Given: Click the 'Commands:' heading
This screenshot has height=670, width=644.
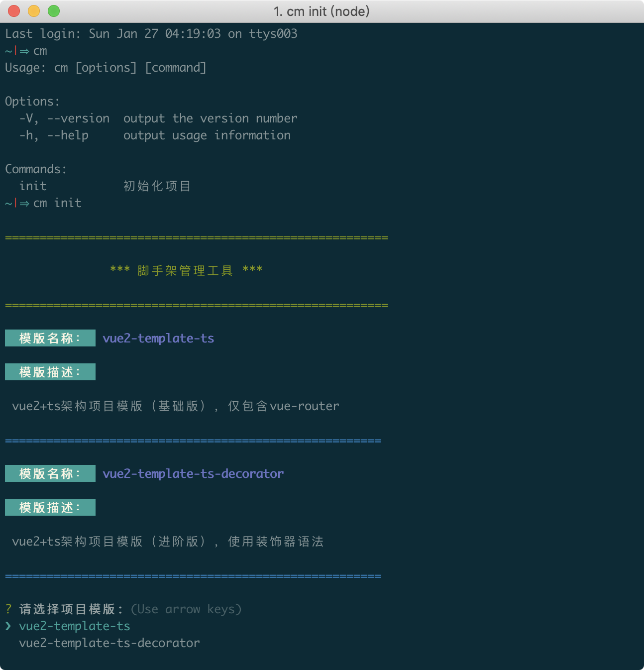Looking at the screenshot, I should coord(36,169).
